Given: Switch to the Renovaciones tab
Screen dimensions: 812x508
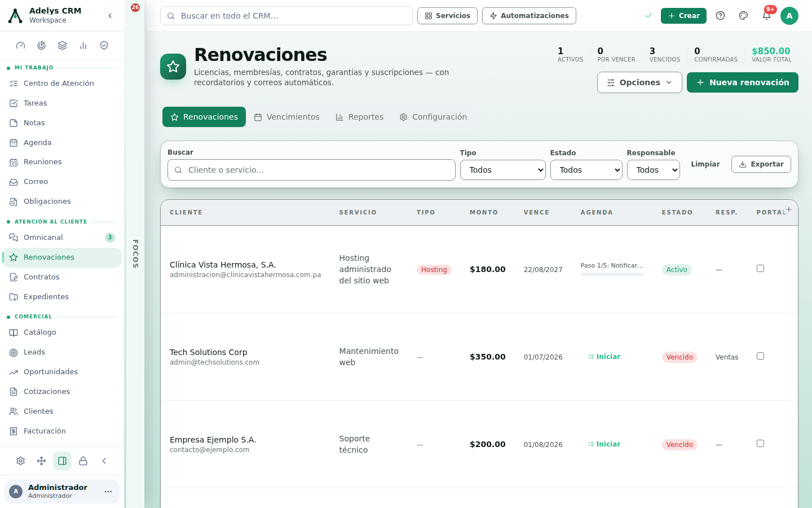Looking at the screenshot, I should (204, 117).
